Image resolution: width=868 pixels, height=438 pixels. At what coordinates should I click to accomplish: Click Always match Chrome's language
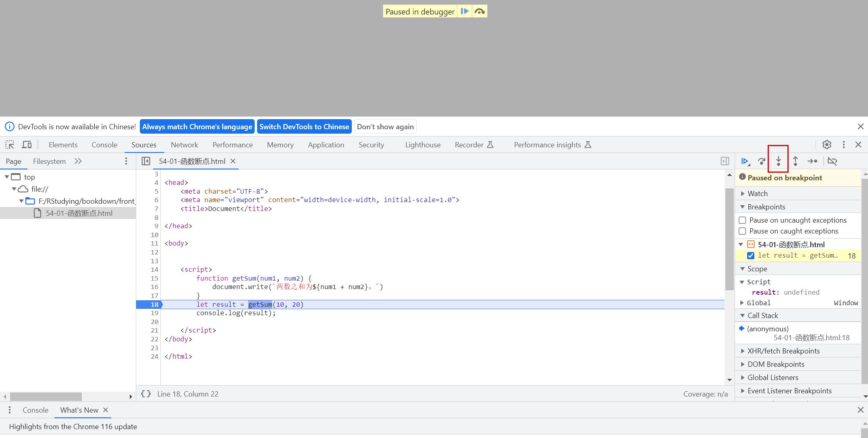197,126
